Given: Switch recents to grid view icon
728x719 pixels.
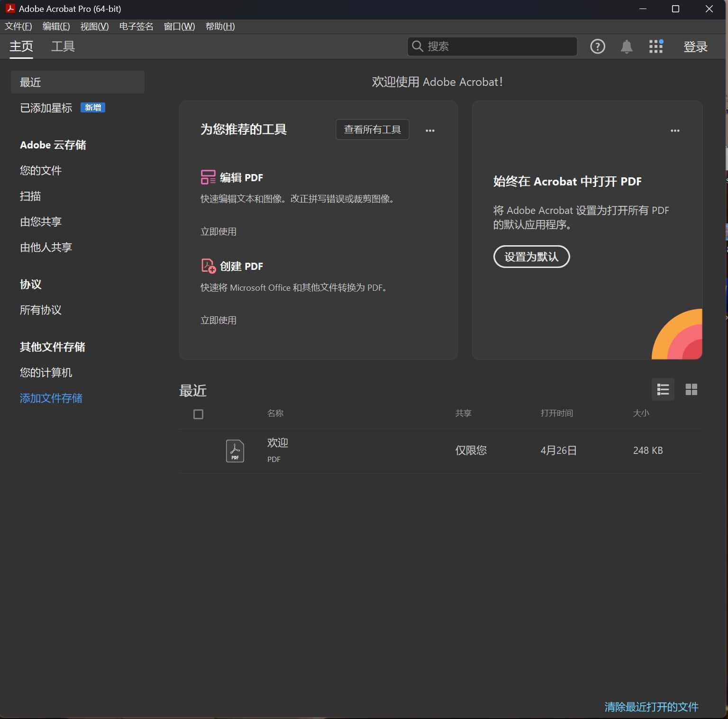Looking at the screenshot, I should click(x=692, y=389).
